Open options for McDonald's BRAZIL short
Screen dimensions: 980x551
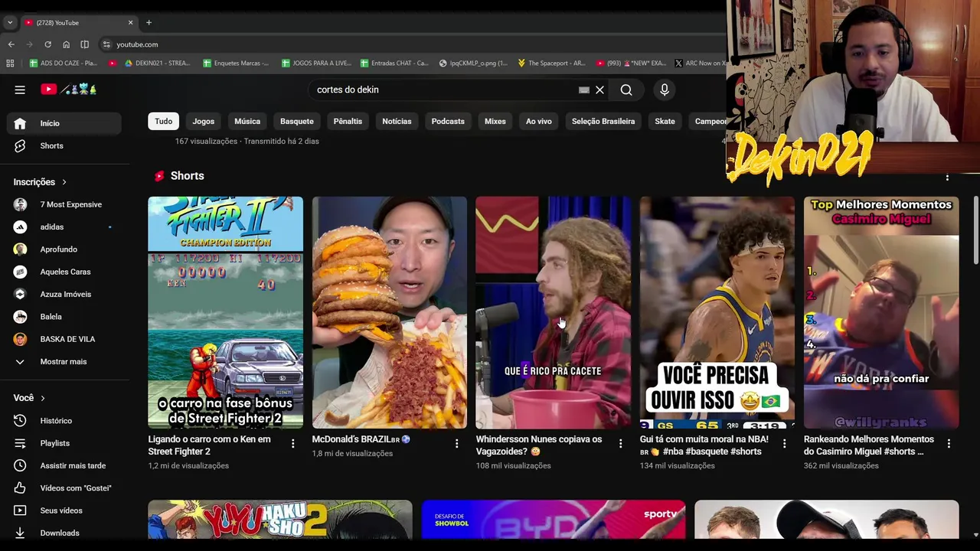click(x=456, y=443)
